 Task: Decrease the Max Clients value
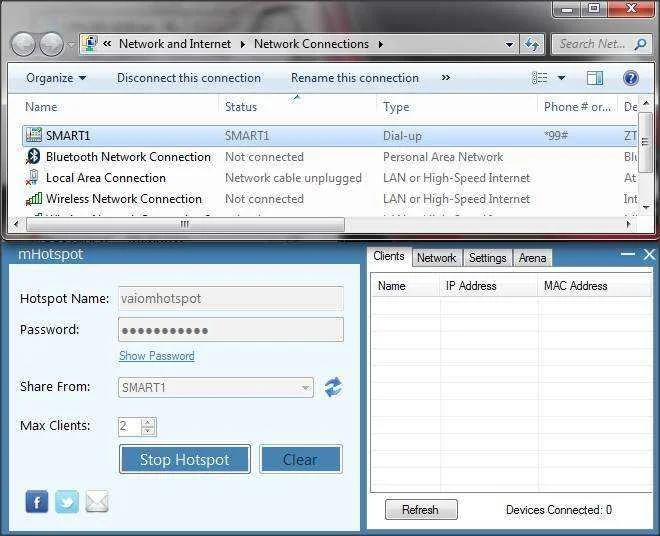pyautogui.click(x=148, y=430)
